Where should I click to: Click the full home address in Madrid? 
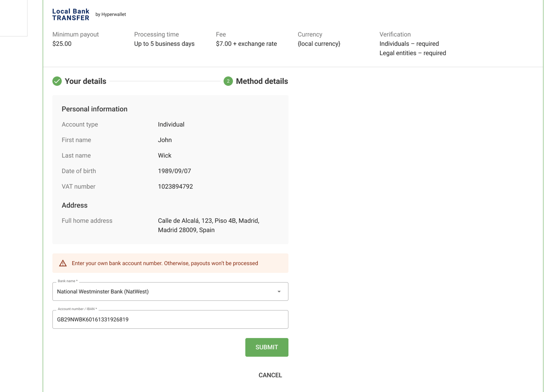tap(208, 225)
